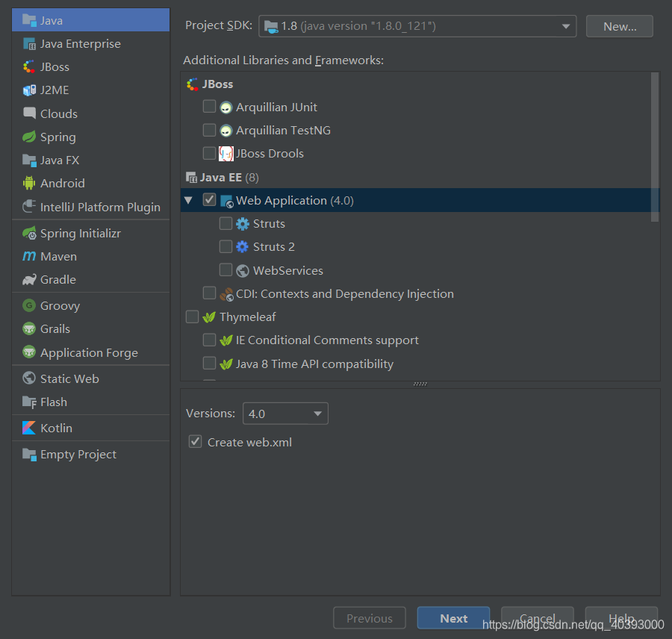The image size is (672, 639).
Task: Click the Flash folder icon
Action: tap(29, 402)
